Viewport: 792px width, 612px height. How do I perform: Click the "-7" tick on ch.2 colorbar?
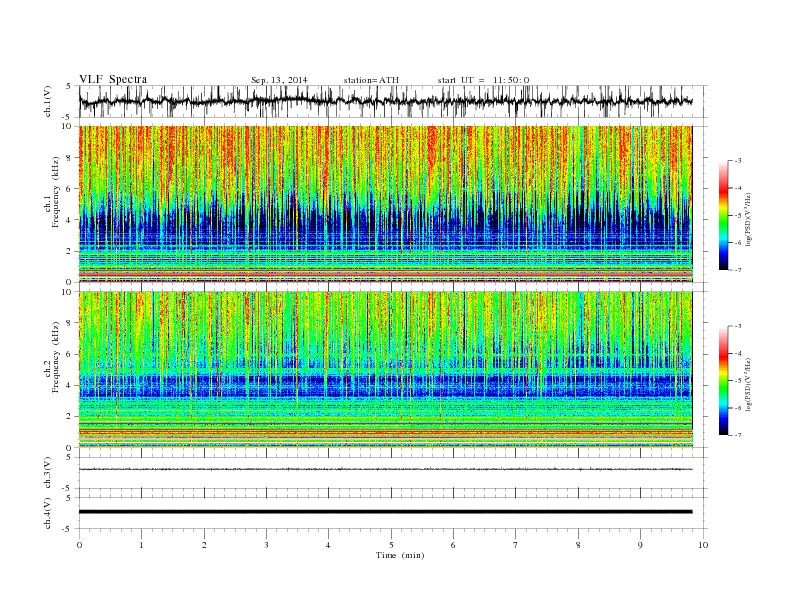pyautogui.click(x=738, y=435)
